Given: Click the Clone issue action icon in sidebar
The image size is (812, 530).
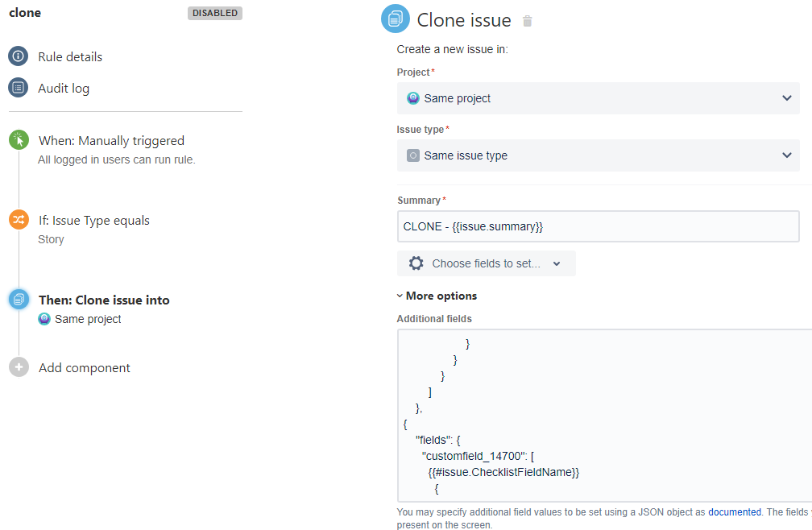Looking at the screenshot, I should pyautogui.click(x=18, y=299).
